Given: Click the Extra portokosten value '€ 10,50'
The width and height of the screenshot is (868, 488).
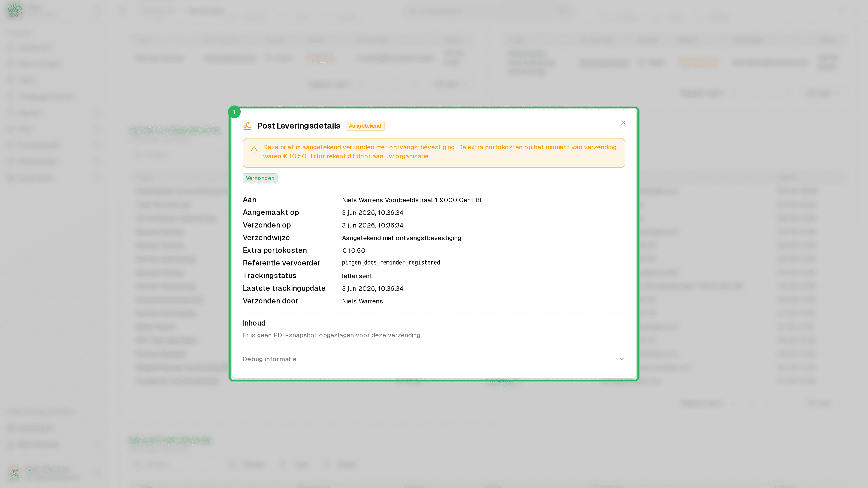Looking at the screenshot, I should [354, 251].
